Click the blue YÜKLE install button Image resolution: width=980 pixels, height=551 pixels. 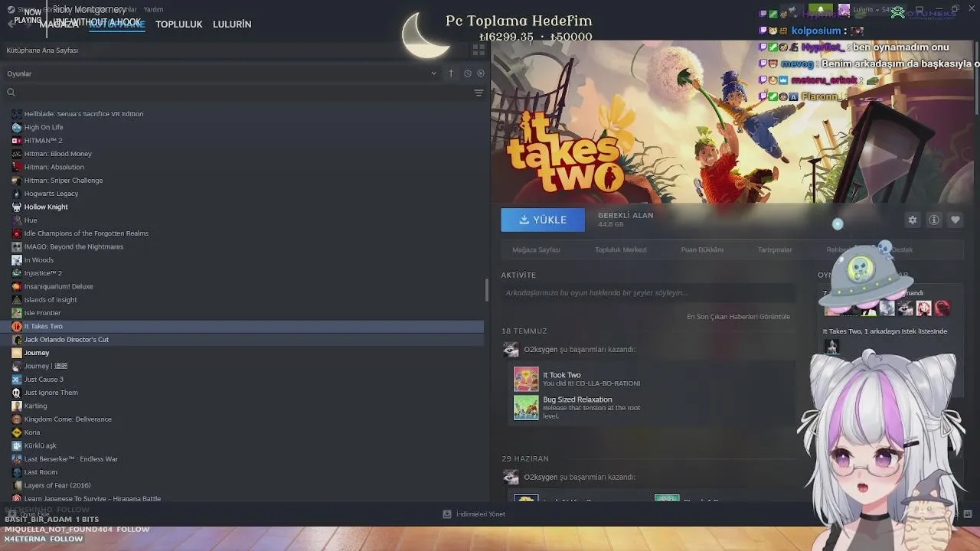click(543, 220)
